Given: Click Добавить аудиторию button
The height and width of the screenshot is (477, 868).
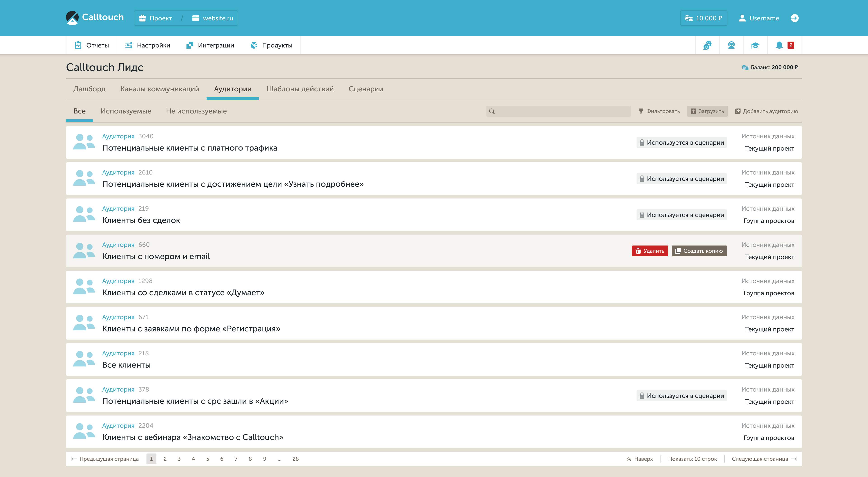Looking at the screenshot, I should tap(766, 111).
